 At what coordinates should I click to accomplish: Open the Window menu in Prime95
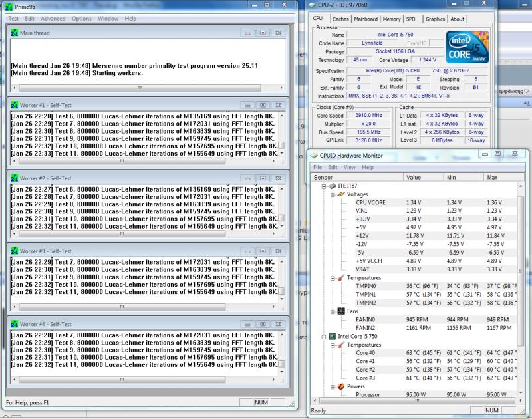point(108,19)
